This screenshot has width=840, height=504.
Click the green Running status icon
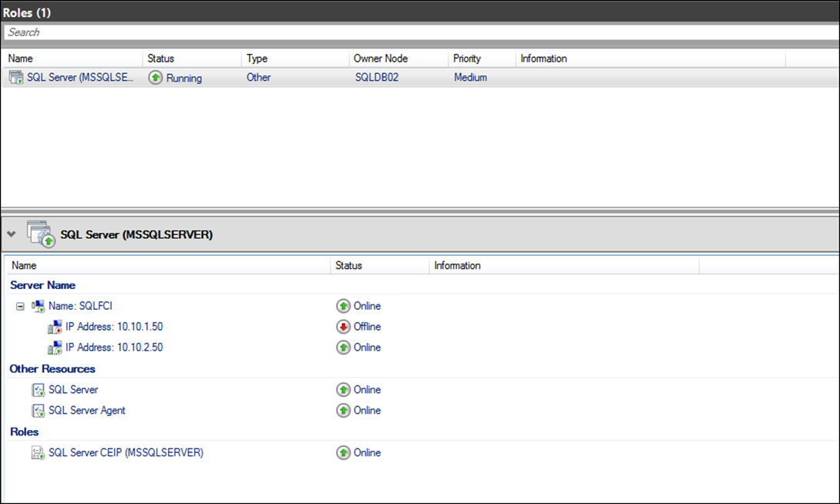pyautogui.click(x=156, y=78)
